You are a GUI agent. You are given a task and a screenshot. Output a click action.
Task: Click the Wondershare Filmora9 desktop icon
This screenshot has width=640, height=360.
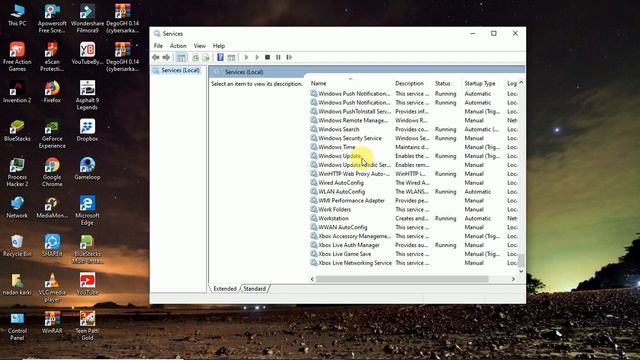87,18
